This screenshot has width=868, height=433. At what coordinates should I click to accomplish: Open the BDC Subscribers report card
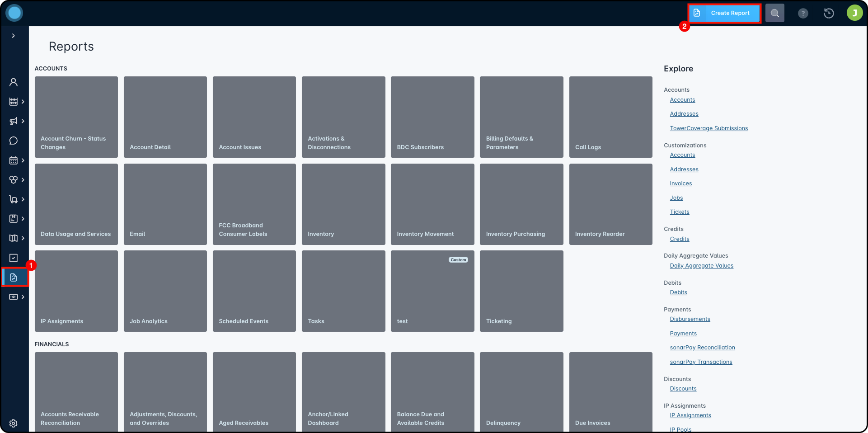(x=432, y=117)
